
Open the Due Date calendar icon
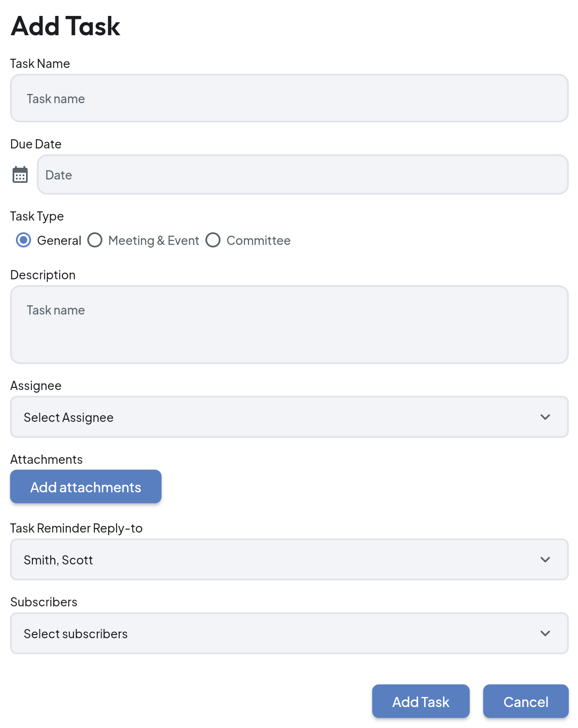click(20, 175)
